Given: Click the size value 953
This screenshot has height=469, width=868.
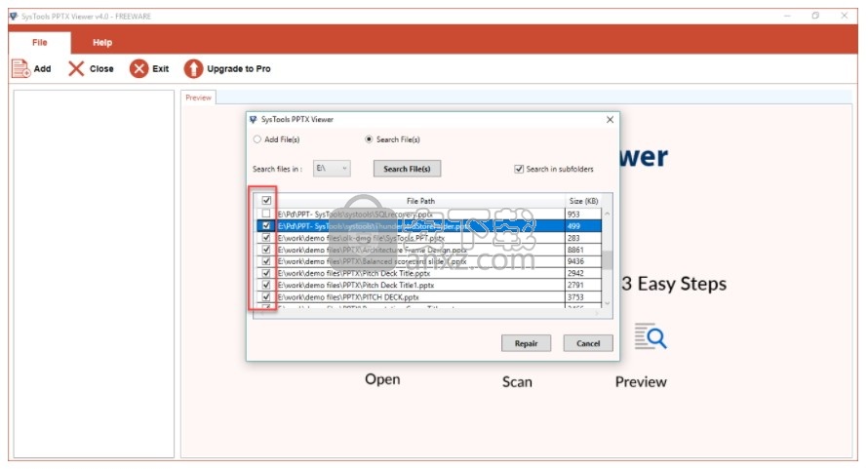Looking at the screenshot, I should [572, 214].
